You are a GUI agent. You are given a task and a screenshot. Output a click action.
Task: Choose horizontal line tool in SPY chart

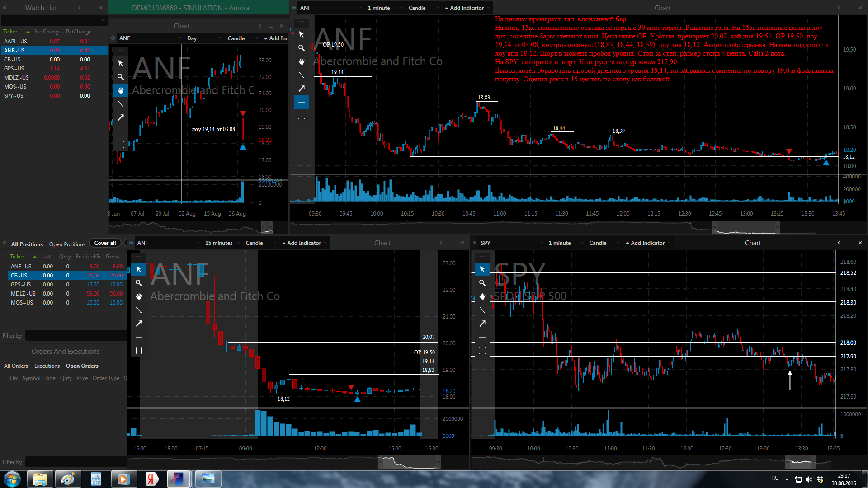coord(482,337)
